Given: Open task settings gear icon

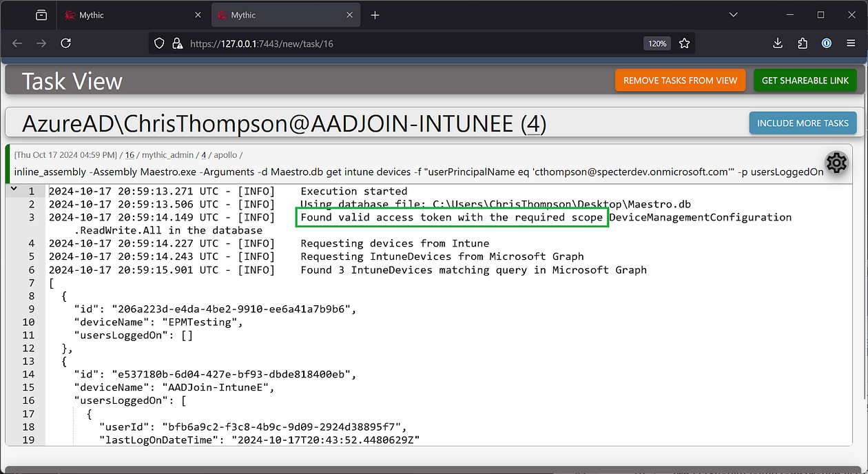Looking at the screenshot, I should [x=836, y=163].
